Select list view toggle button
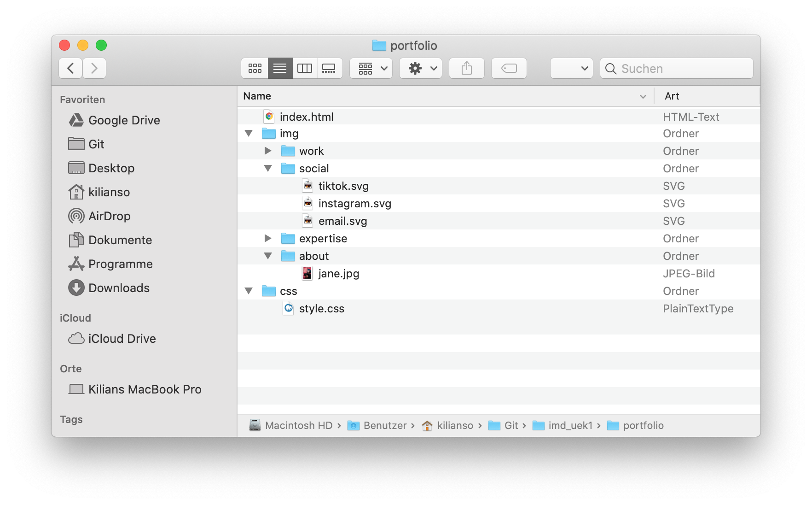Image resolution: width=812 pixels, height=505 pixels. [x=280, y=68]
